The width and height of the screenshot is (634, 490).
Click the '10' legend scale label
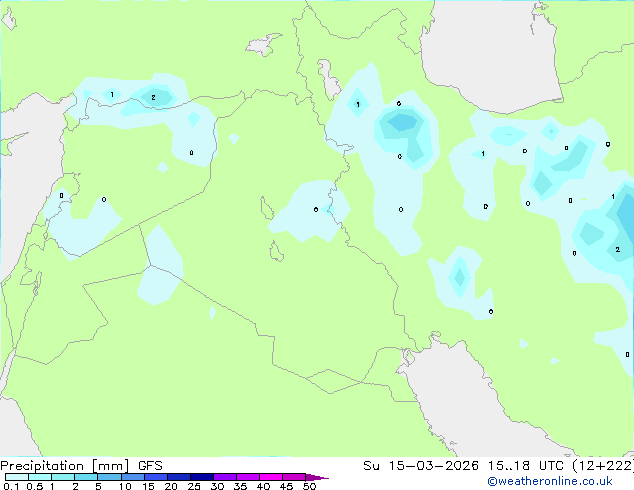125,486
